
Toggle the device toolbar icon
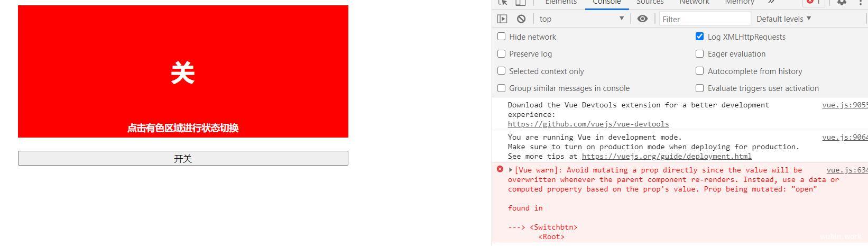coord(520,2)
